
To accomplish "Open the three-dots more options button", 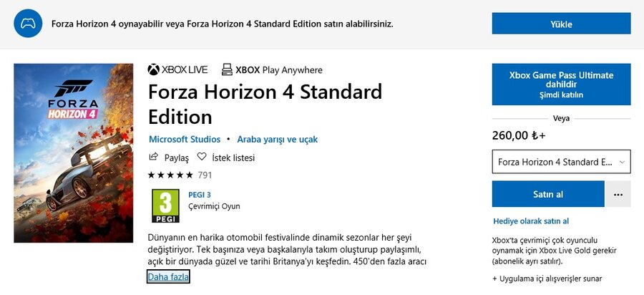I will (618, 194).
